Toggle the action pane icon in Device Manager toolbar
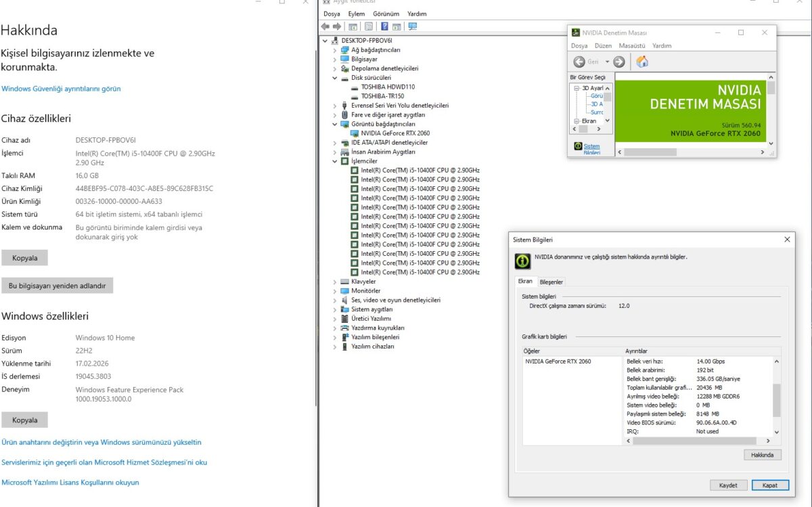Viewport: 812px width, 507px height. pos(397,26)
